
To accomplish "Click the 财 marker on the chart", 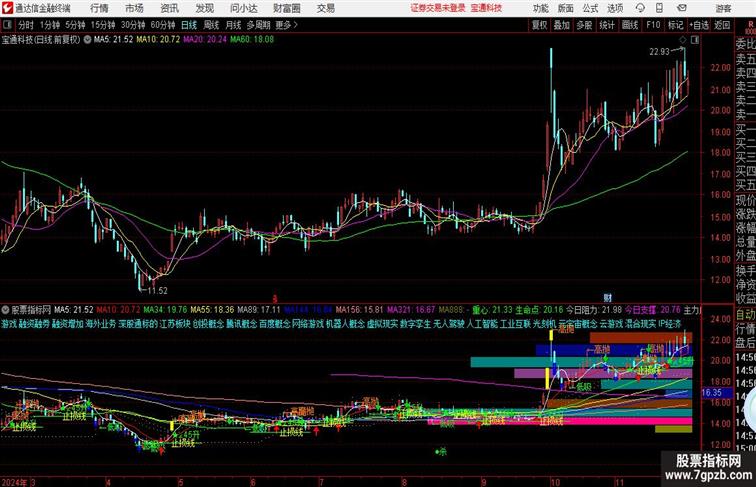I will pos(608,298).
